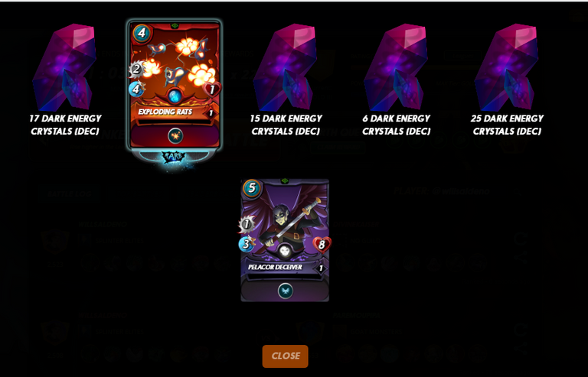Image resolution: width=588 pixels, height=377 pixels.
Task: Click Pelacor Deceiver mana cost 5 badge
Action: pyautogui.click(x=252, y=187)
